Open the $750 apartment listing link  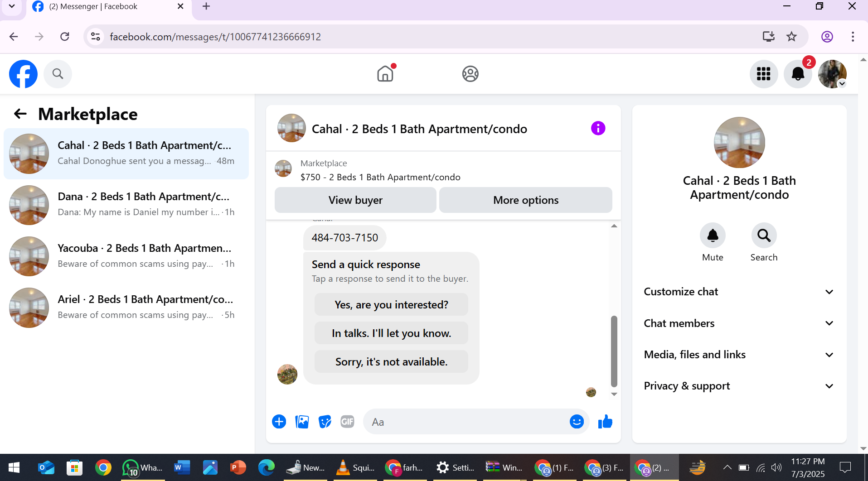tap(380, 177)
